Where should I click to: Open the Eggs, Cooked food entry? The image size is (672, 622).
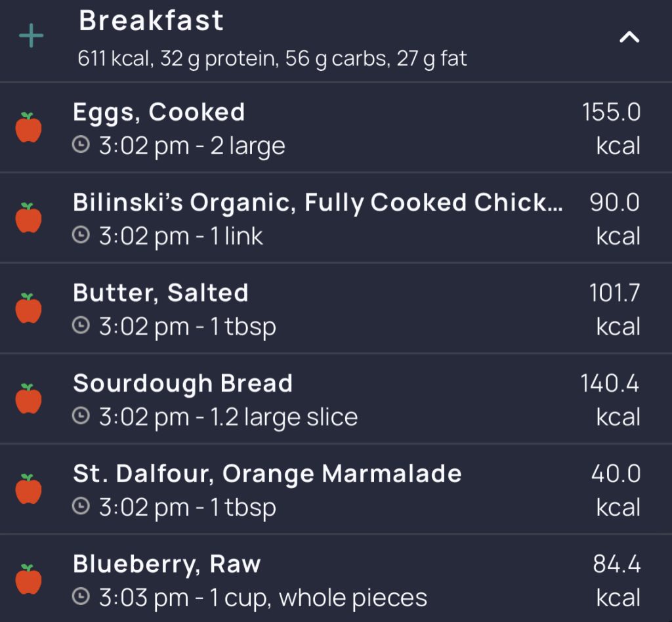tap(159, 112)
